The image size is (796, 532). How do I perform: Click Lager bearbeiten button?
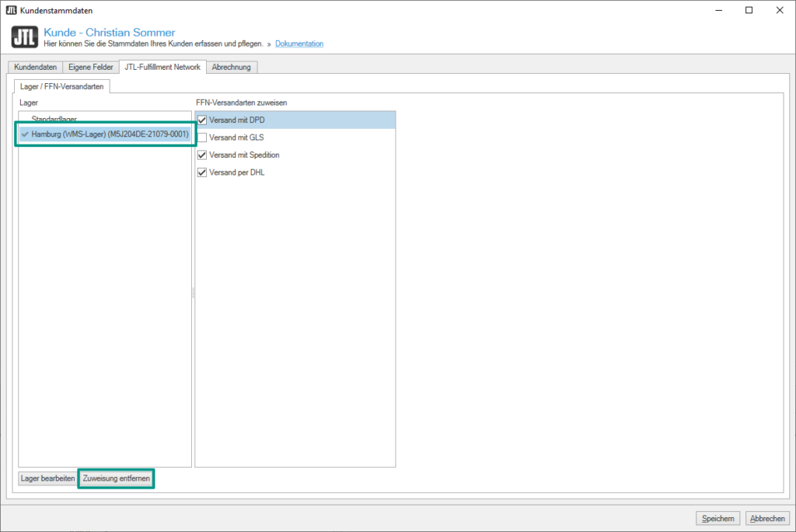pyautogui.click(x=47, y=478)
